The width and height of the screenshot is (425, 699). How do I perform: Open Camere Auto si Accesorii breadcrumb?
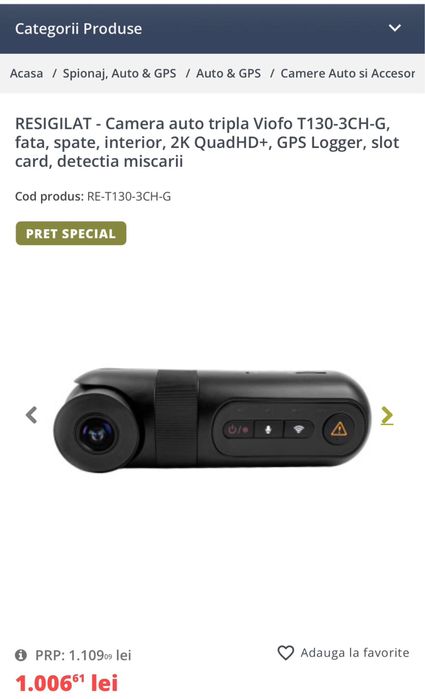[x=348, y=73]
